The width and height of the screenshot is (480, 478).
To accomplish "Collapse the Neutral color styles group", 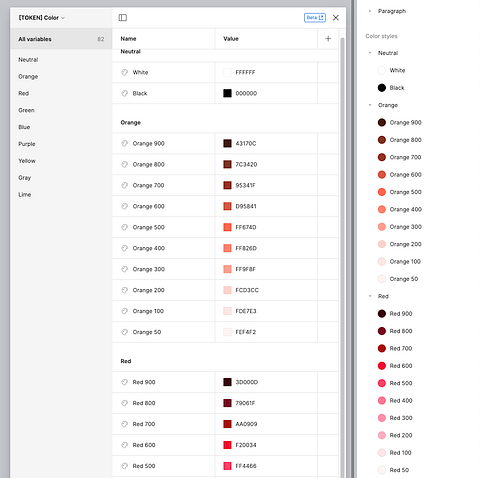I will [x=370, y=53].
